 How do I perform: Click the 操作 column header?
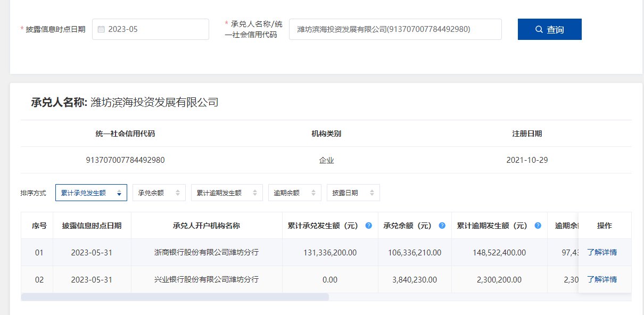(604, 226)
